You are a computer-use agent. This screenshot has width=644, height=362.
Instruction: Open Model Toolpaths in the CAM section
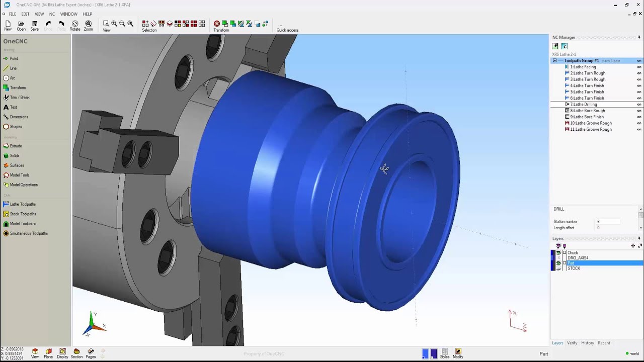[20, 224]
